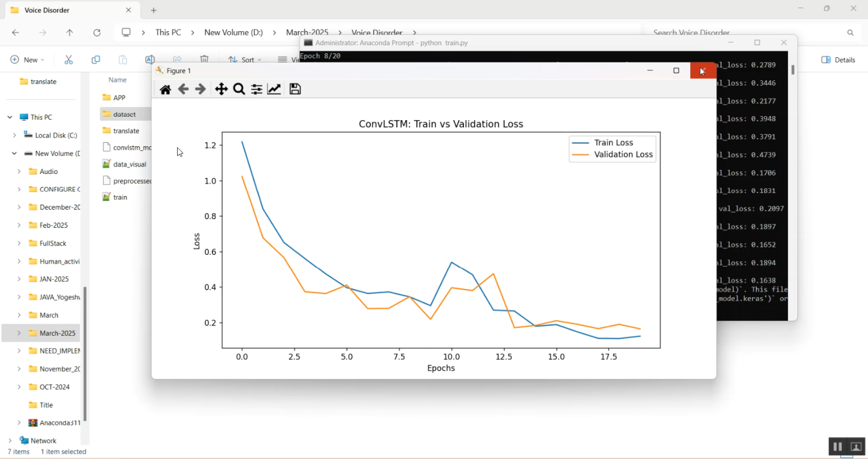
Task: Expand the JAN-2025 folder node
Action: pyautogui.click(x=19, y=279)
